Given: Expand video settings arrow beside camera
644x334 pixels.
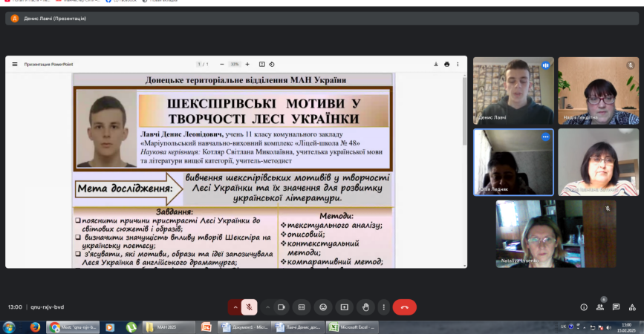Looking at the screenshot, I should point(267,307).
